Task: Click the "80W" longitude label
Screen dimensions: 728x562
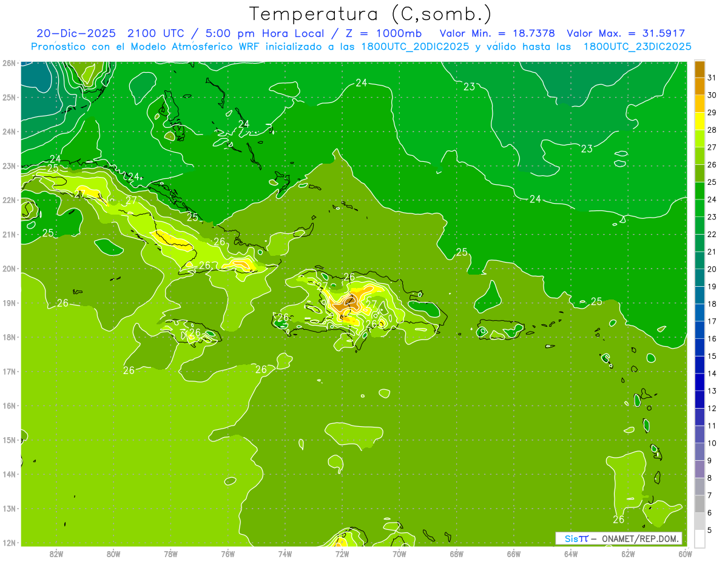Action: [x=113, y=554]
